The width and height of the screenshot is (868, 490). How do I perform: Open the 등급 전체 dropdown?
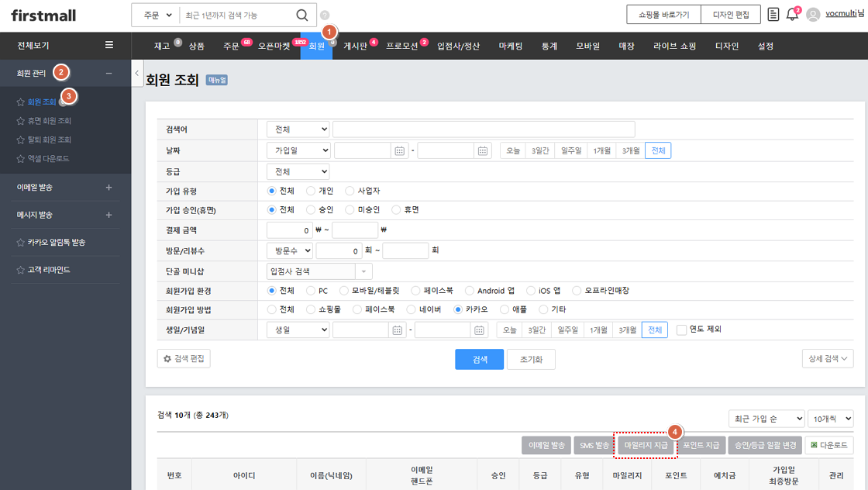tap(298, 171)
